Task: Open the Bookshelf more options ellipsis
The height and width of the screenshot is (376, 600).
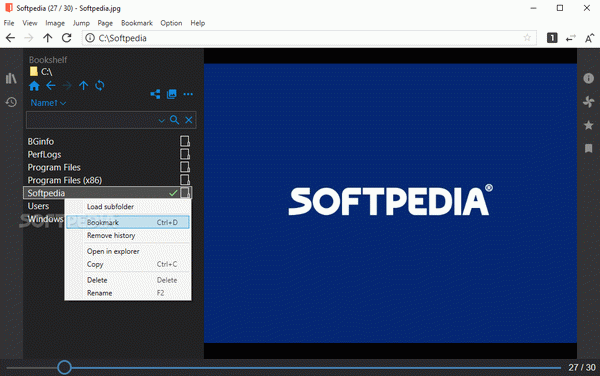Action: click(188, 94)
